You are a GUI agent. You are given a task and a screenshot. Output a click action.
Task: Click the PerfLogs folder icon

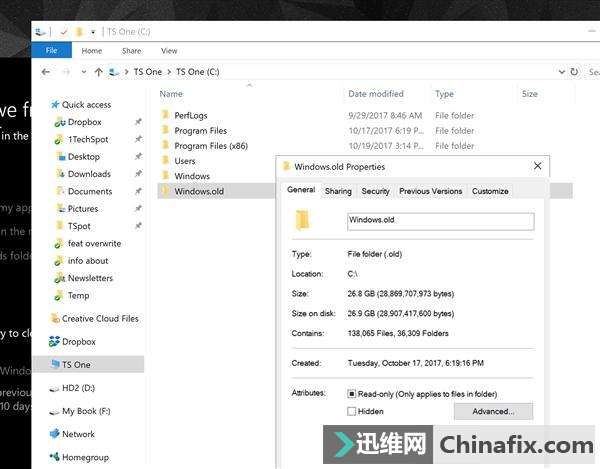pyautogui.click(x=165, y=115)
